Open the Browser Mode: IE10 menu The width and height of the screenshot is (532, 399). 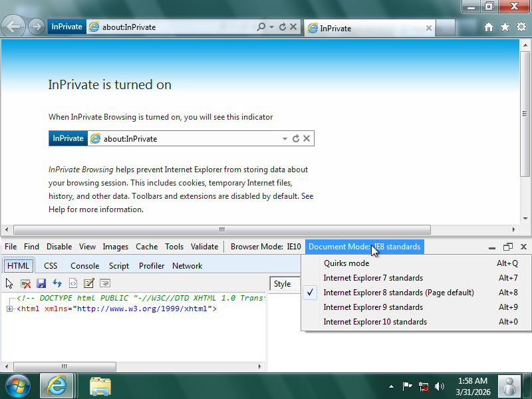pos(265,247)
